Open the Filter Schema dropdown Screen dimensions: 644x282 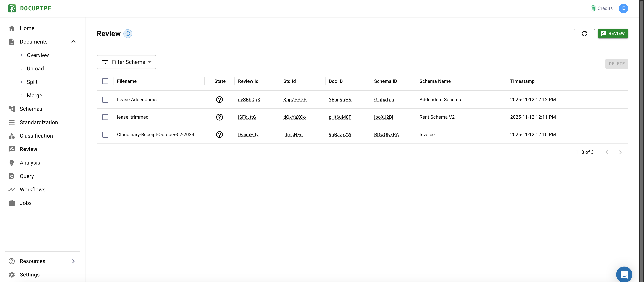pyautogui.click(x=126, y=62)
